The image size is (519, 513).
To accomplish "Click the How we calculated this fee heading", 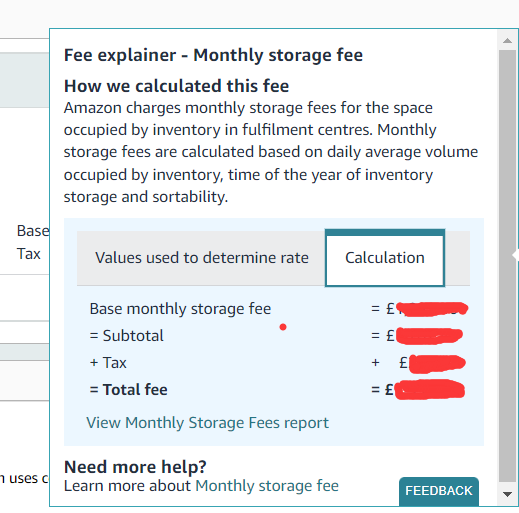I will 176,86.
